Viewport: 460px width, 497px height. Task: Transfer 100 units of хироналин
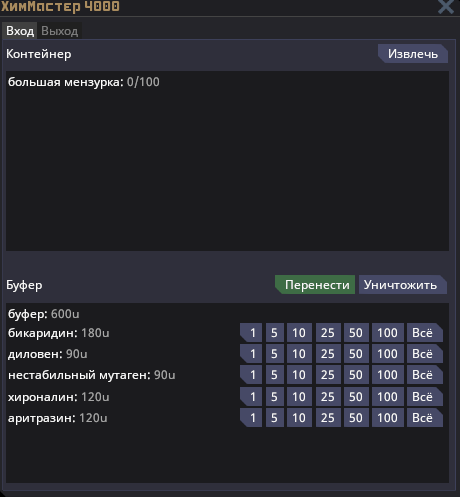click(388, 397)
